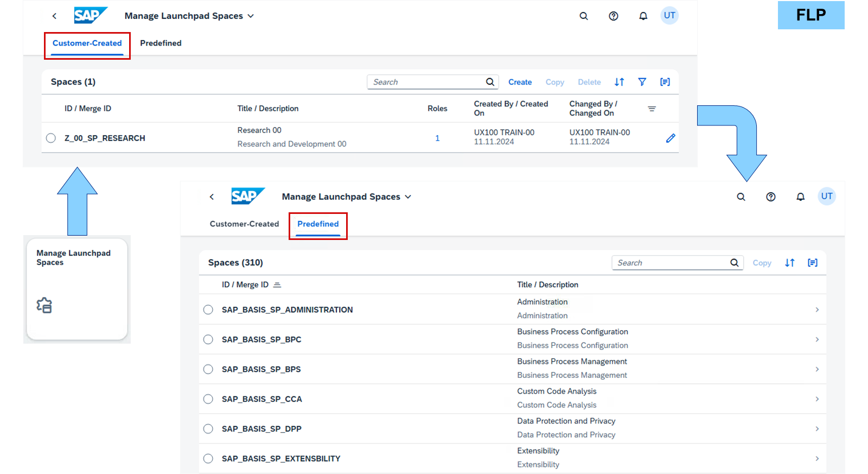The image size is (868, 474).
Task: Open Administration row navigation chevron
Action: point(817,309)
